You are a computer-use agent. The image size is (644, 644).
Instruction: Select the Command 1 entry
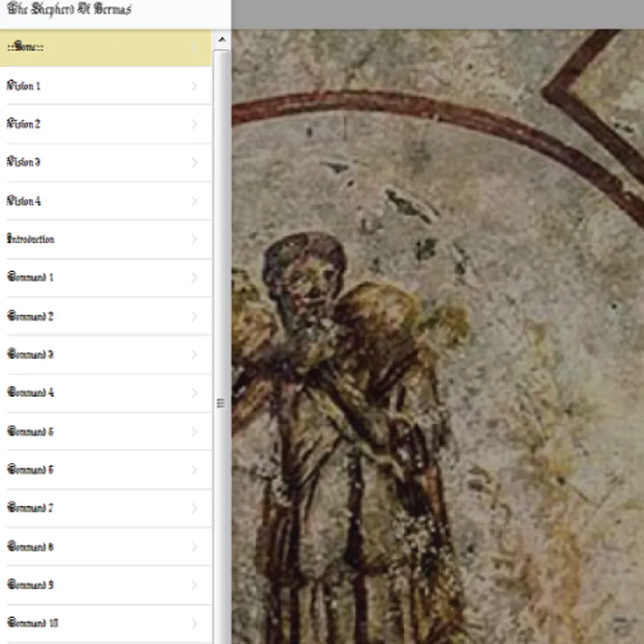pos(106,278)
